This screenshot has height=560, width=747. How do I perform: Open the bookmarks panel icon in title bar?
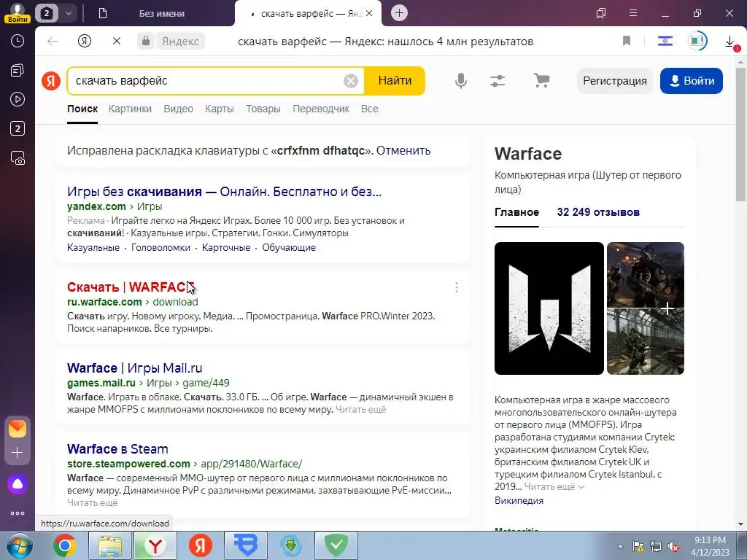601,13
